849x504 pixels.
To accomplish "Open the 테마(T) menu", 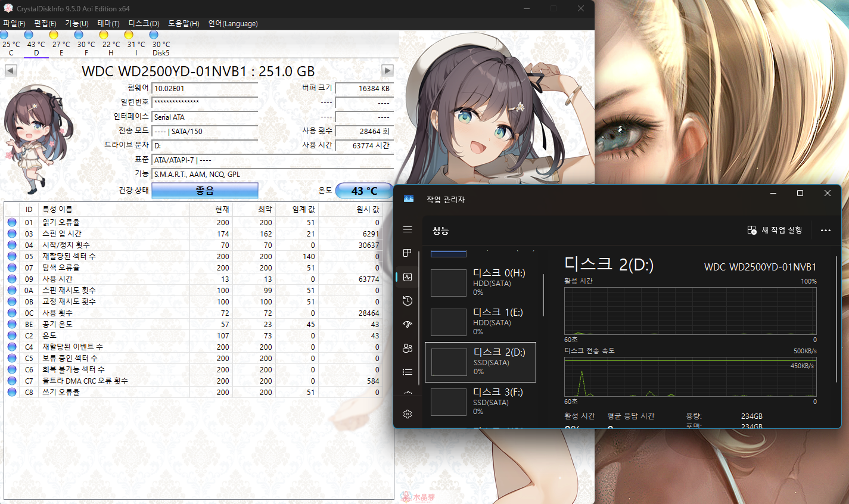I will tap(108, 24).
